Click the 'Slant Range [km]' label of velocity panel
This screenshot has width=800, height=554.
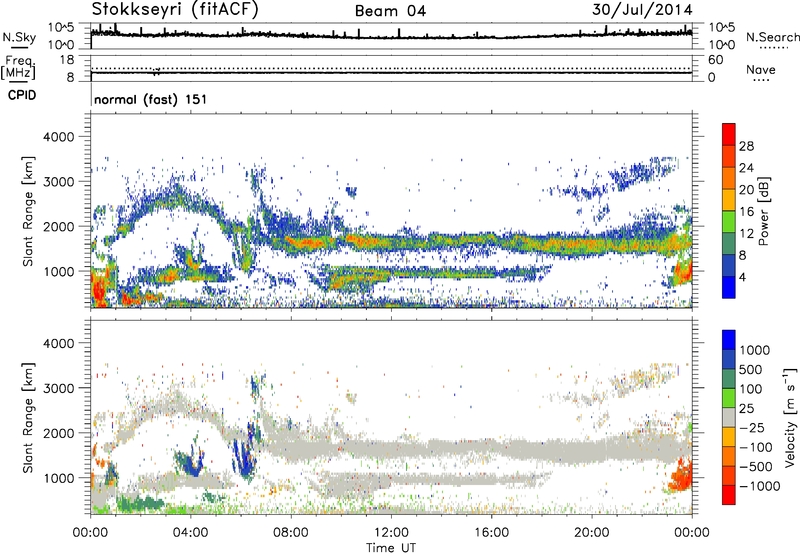pyautogui.click(x=28, y=417)
